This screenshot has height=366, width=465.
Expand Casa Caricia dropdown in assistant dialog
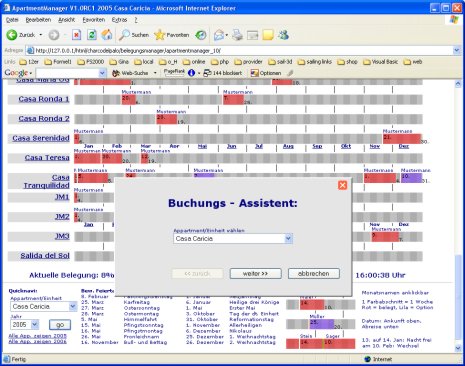(288, 238)
